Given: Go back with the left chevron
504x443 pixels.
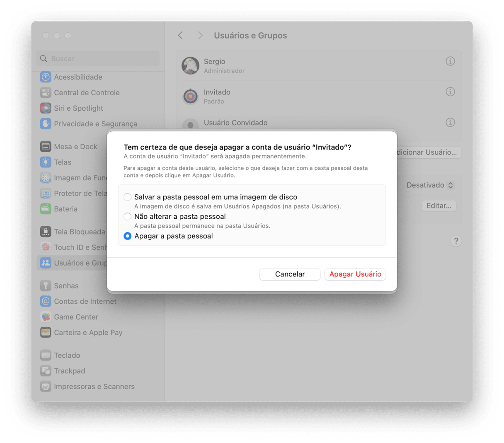Looking at the screenshot, I should [x=180, y=36].
